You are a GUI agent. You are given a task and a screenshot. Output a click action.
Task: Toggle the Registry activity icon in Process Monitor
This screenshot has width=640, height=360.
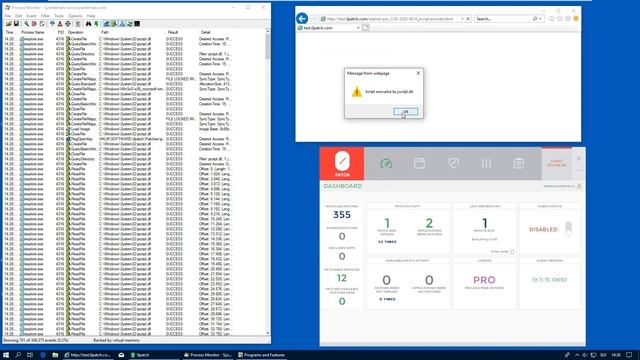pyautogui.click(x=107, y=24)
